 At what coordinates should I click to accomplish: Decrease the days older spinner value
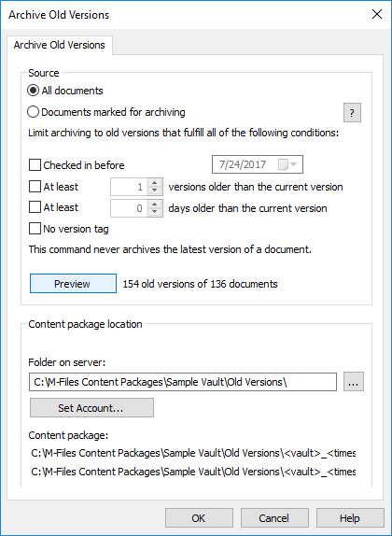[x=155, y=212]
